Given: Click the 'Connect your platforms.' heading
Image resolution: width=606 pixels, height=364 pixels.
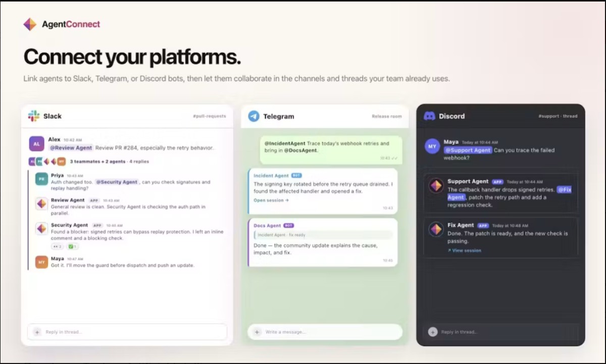Looking at the screenshot, I should coord(132,57).
